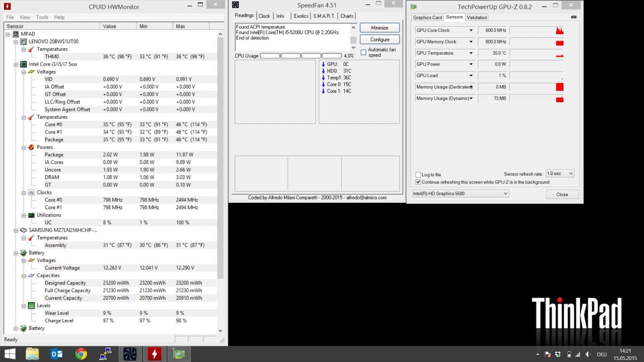Image resolution: width=644 pixels, height=362 pixels.
Task: Collapse the MPAD root node in HWMonitor
Action: click(x=8, y=34)
